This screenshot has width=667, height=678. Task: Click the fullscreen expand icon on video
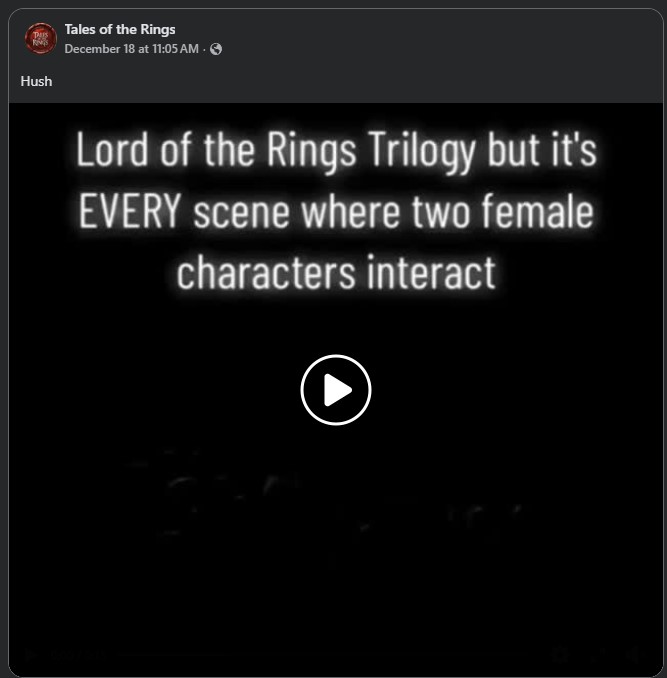click(x=598, y=655)
